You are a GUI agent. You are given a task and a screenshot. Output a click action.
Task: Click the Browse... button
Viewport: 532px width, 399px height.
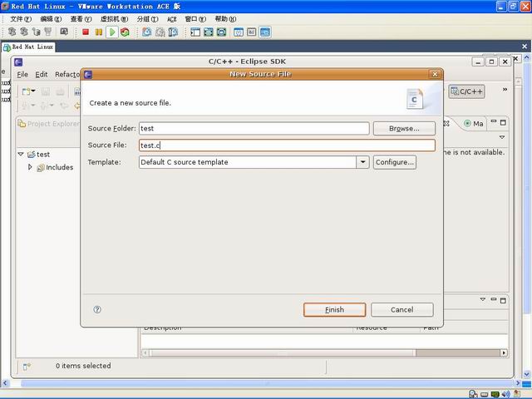pyautogui.click(x=404, y=129)
